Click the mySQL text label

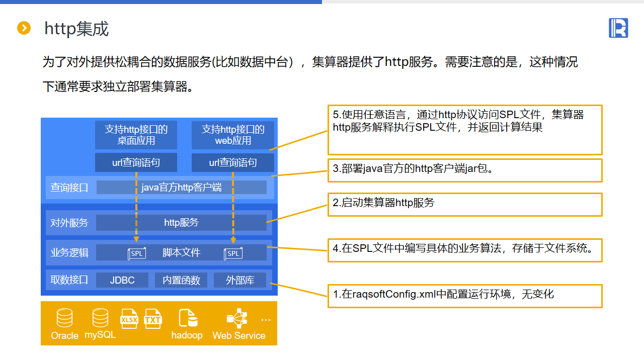(100, 335)
